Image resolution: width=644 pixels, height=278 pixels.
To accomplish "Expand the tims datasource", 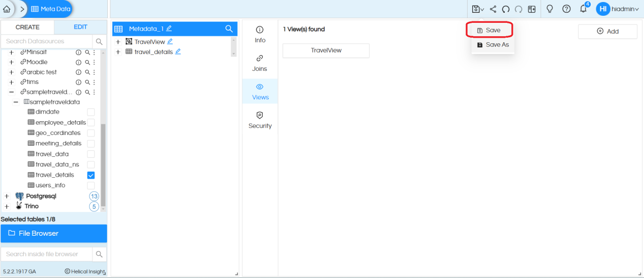I will tap(11, 82).
